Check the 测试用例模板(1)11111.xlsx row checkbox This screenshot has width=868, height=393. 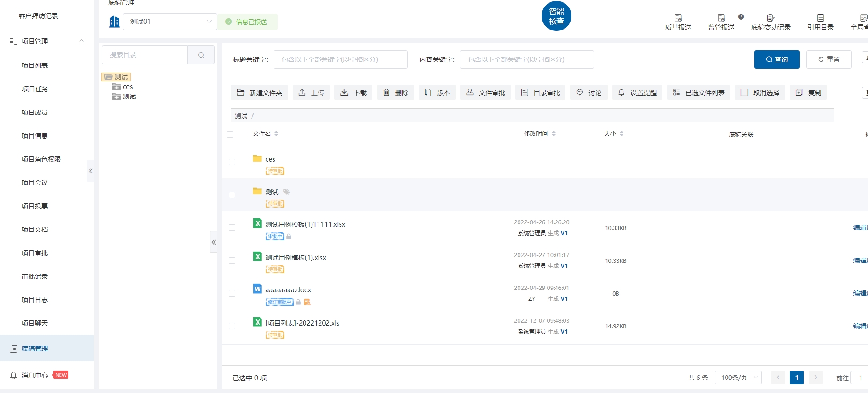(232, 228)
